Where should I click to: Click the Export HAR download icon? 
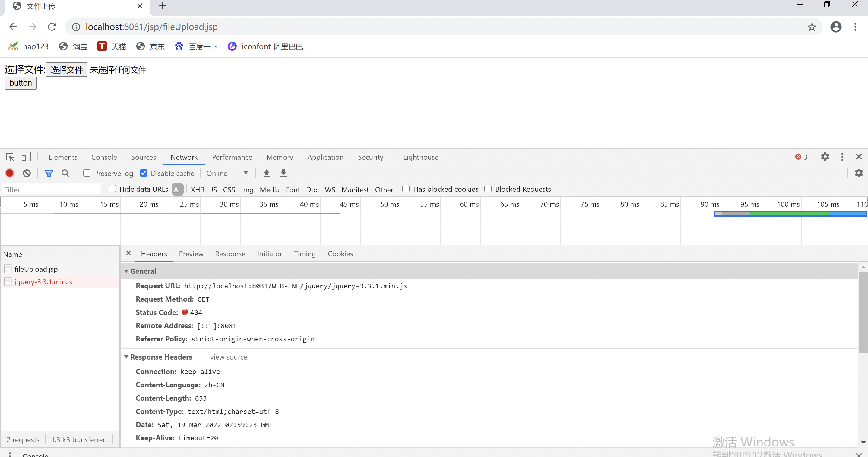coord(284,173)
